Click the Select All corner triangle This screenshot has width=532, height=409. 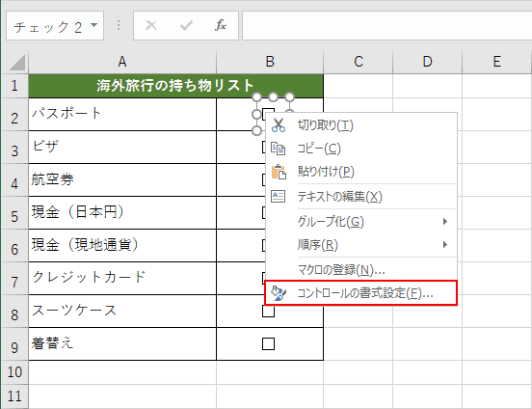[16, 62]
